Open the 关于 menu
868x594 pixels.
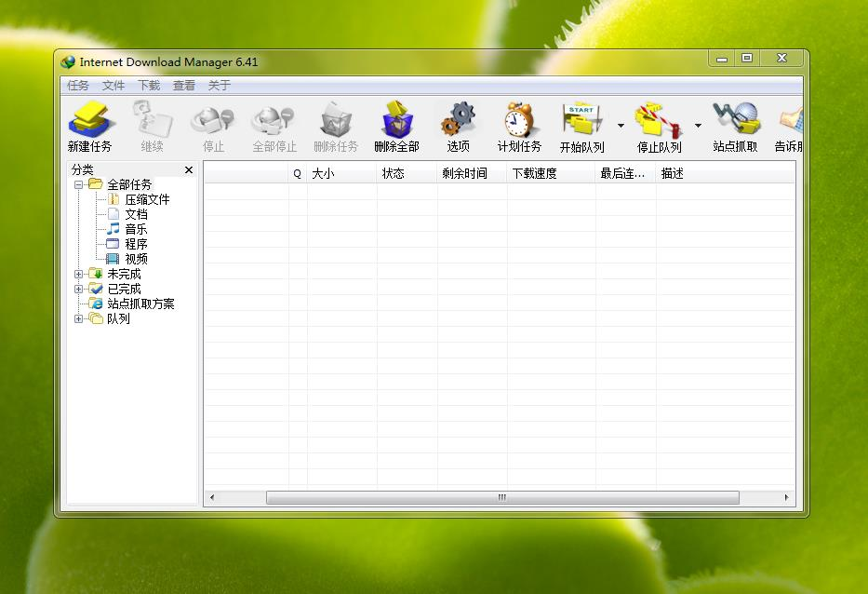pyautogui.click(x=220, y=86)
